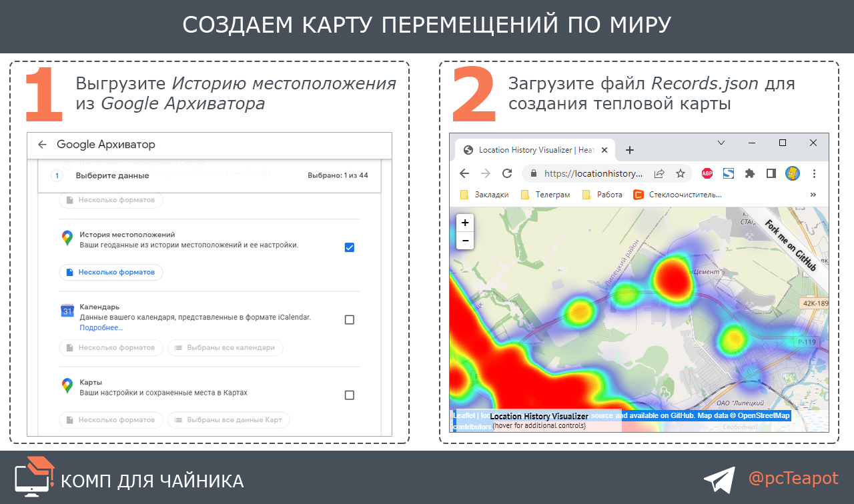The width and height of the screenshot is (854, 504).
Task: Click the История местоположений Google Maps pin icon
Action: [x=67, y=239]
